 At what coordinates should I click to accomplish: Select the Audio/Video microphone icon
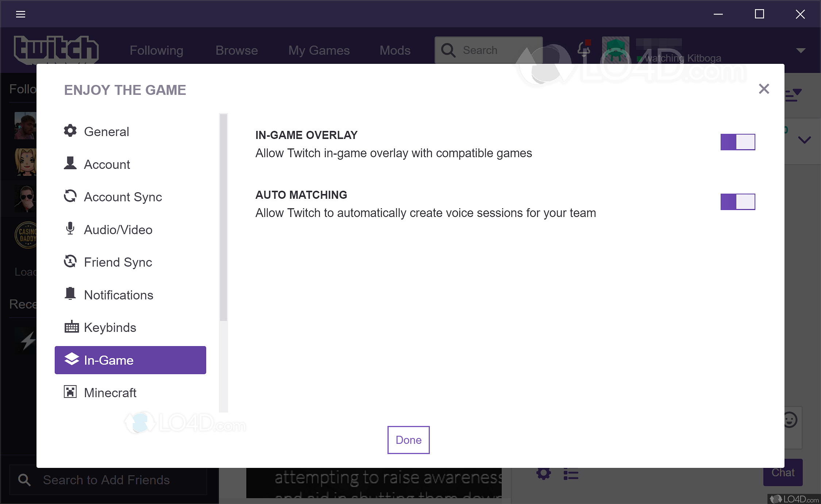point(70,229)
